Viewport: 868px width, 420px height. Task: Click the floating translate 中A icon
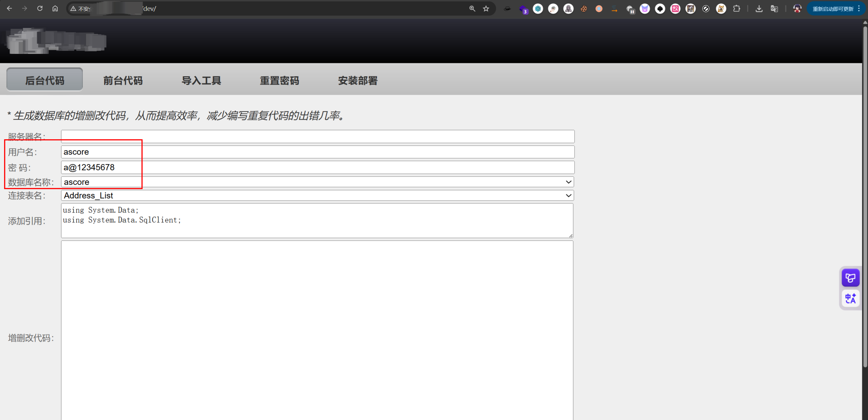coord(850,298)
